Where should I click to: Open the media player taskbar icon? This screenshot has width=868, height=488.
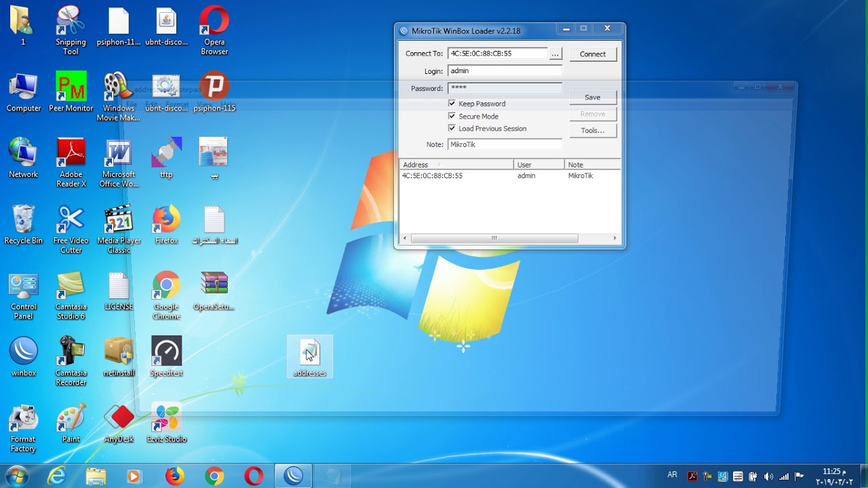pyautogui.click(x=134, y=476)
